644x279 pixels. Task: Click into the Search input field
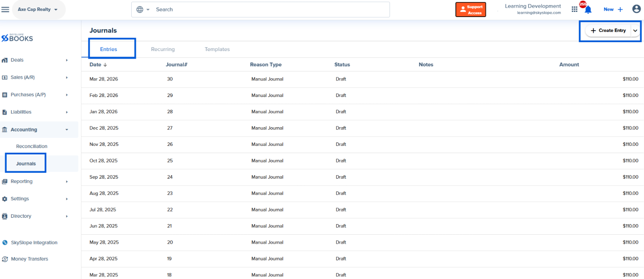(272, 9)
